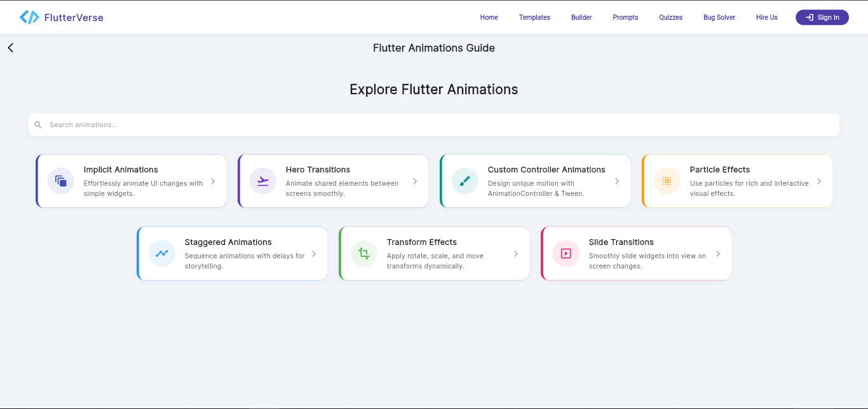
Task: Click the search magnifier icon
Action: point(38,125)
